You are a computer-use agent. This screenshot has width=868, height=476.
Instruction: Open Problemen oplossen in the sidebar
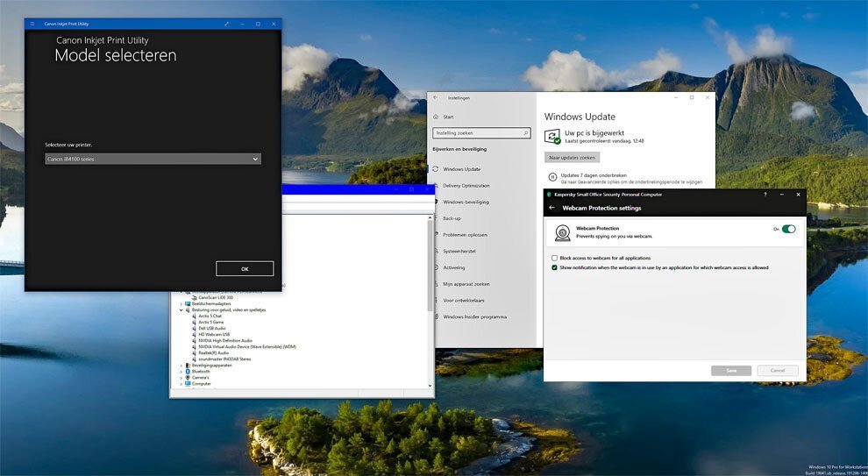pos(465,235)
